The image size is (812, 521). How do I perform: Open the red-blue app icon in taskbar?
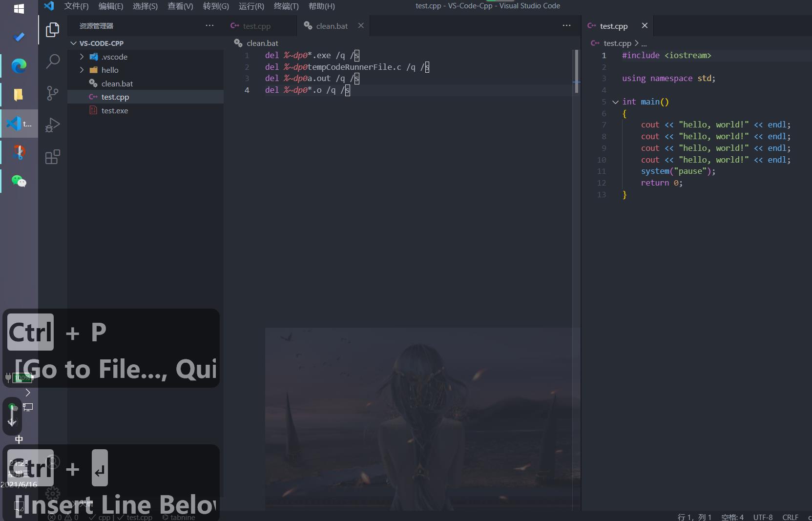coord(19,152)
